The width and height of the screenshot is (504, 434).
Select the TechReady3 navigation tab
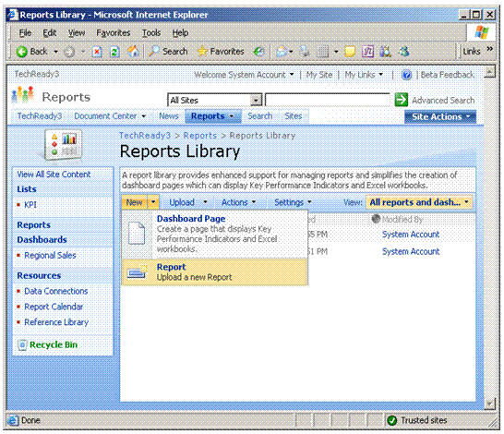tap(40, 116)
